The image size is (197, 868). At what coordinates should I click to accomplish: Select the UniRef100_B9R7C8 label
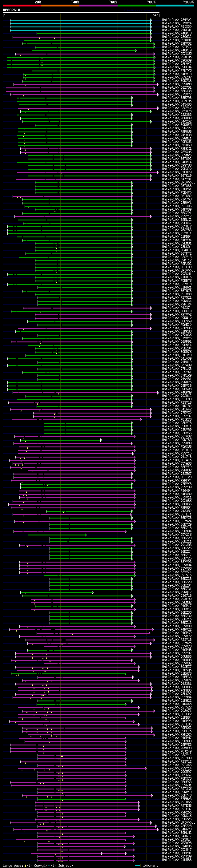(177, 81)
